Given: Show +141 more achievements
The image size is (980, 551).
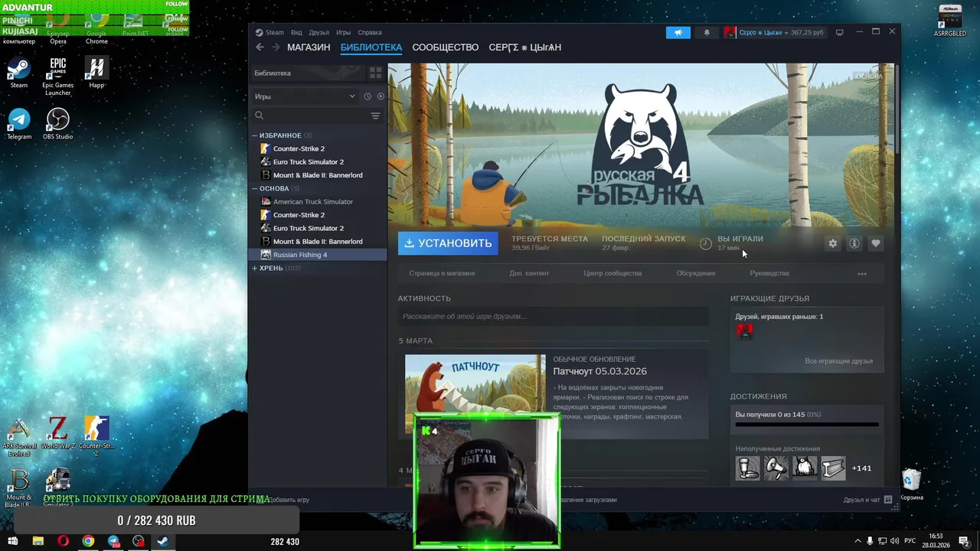Looking at the screenshot, I should 862,468.
